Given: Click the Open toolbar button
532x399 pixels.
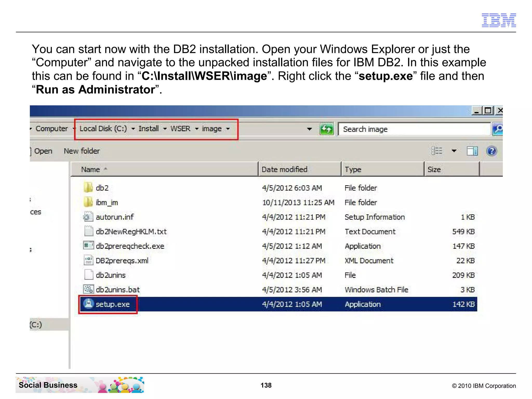Looking at the screenshot, I should (x=43, y=151).
